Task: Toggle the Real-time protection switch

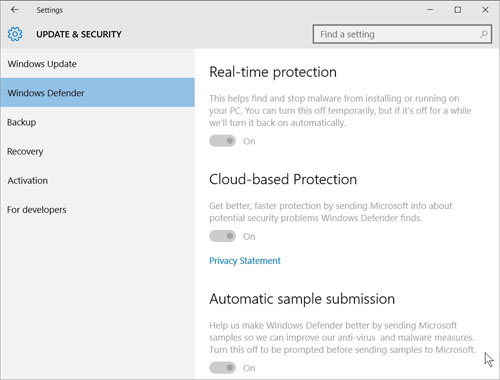Action: click(222, 141)
